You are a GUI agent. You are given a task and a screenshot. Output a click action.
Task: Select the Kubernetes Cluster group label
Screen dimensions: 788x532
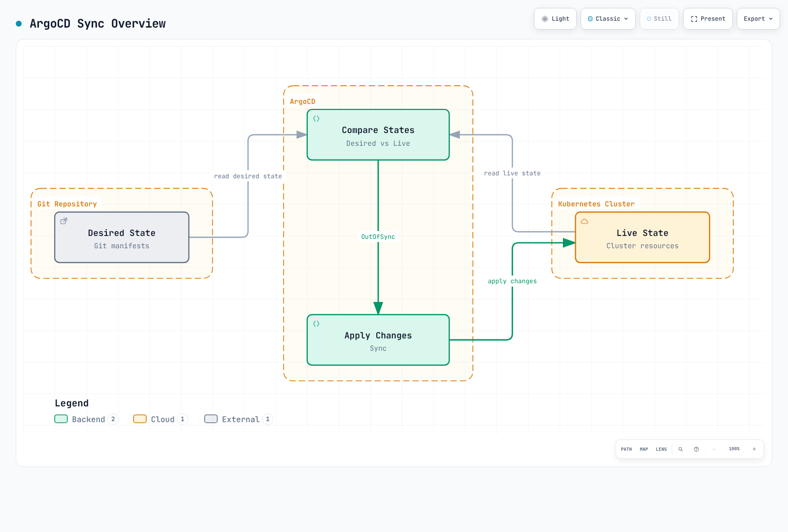pyautogui.click(x=596, y=204)
